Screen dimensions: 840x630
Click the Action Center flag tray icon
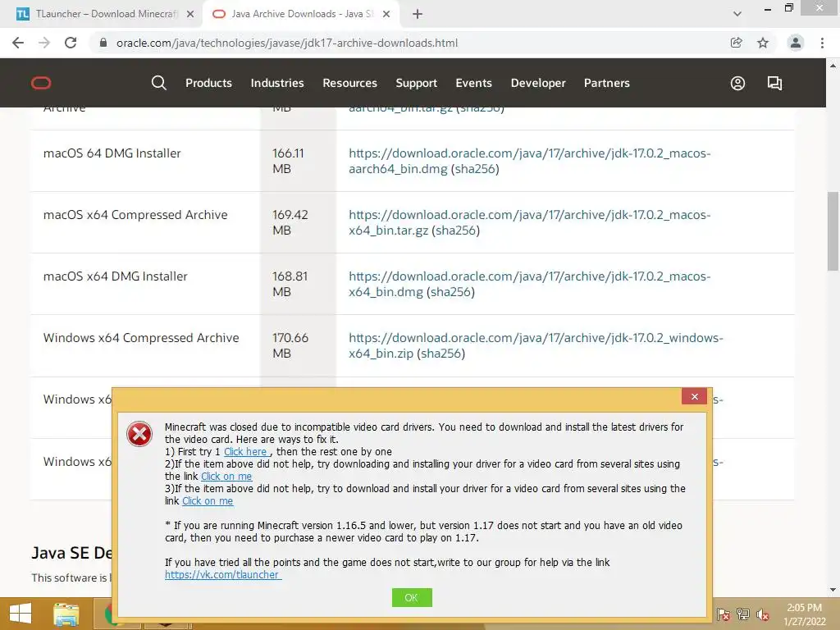(x=724, y=614)
